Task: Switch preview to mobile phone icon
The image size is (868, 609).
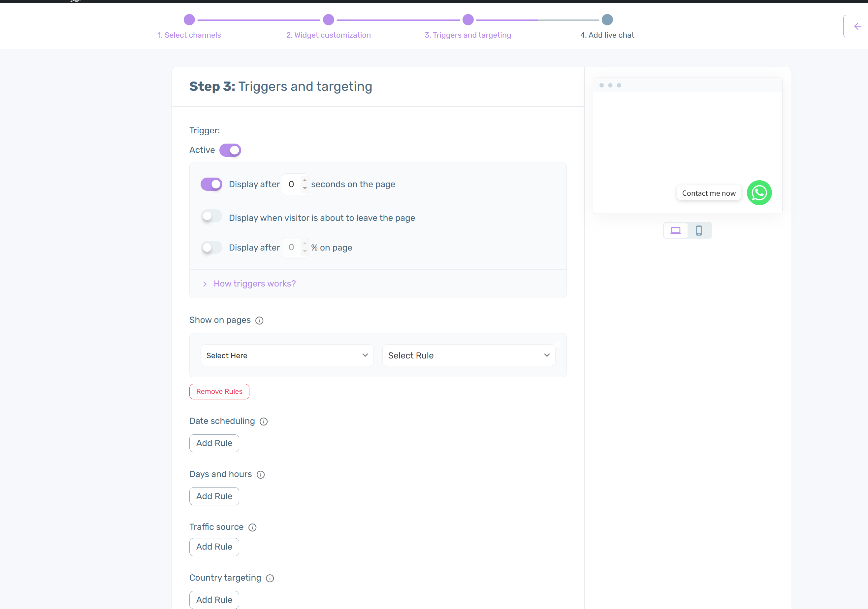Action: [x=699, y=230]
